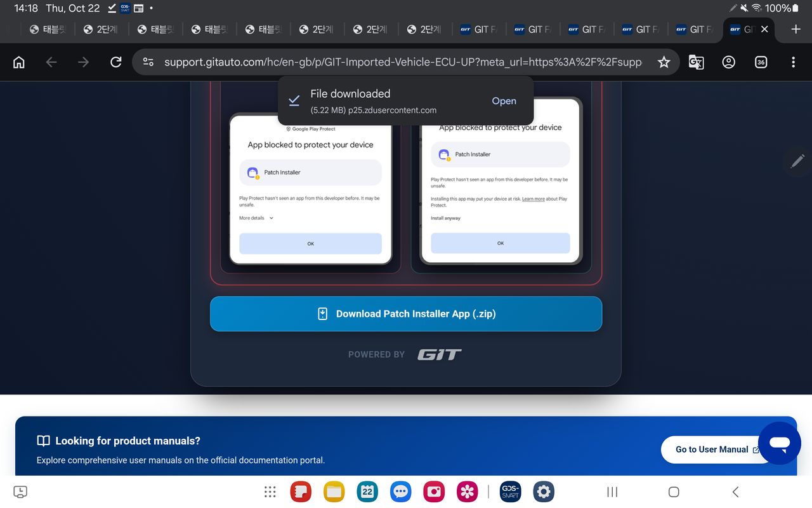Click Go to User Manual button

(x=711, y=450)
